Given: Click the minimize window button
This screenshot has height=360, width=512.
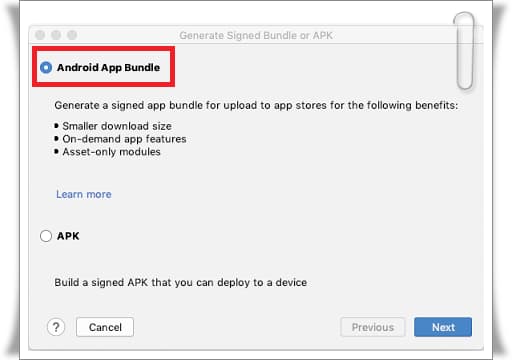Looking at the screenshot, I should pyautogui.click(x=56, y=35).
